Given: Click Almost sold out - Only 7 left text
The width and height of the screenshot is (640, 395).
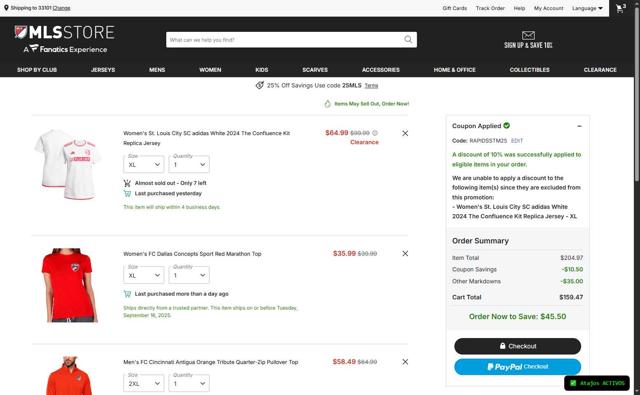Looking at the screenshot, I should (171, 183).
